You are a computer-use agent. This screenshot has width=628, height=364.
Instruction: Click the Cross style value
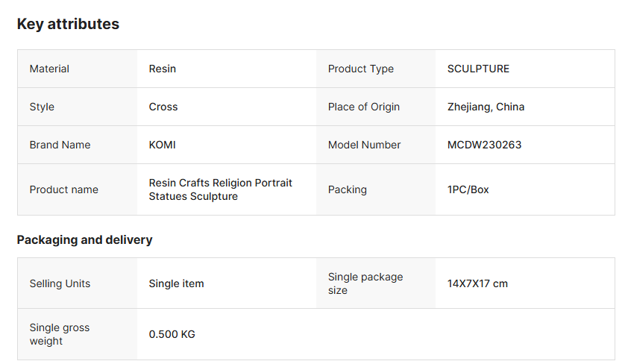coord(163,107)
